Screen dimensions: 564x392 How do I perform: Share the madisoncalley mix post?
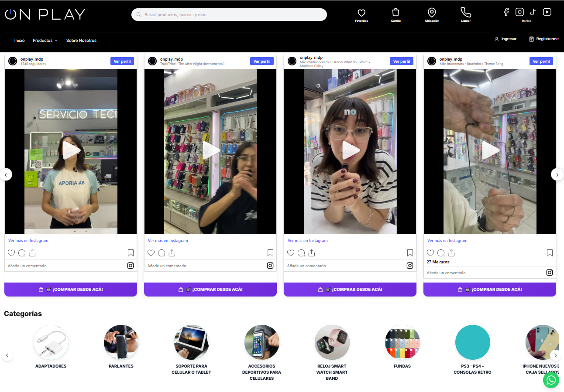(312, 253)
